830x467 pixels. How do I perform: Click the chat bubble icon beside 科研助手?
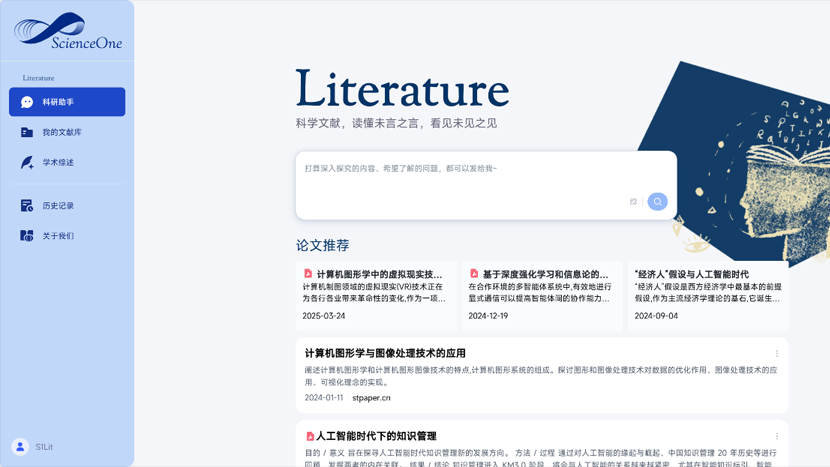pyautogui.click(x=27, y=102)
